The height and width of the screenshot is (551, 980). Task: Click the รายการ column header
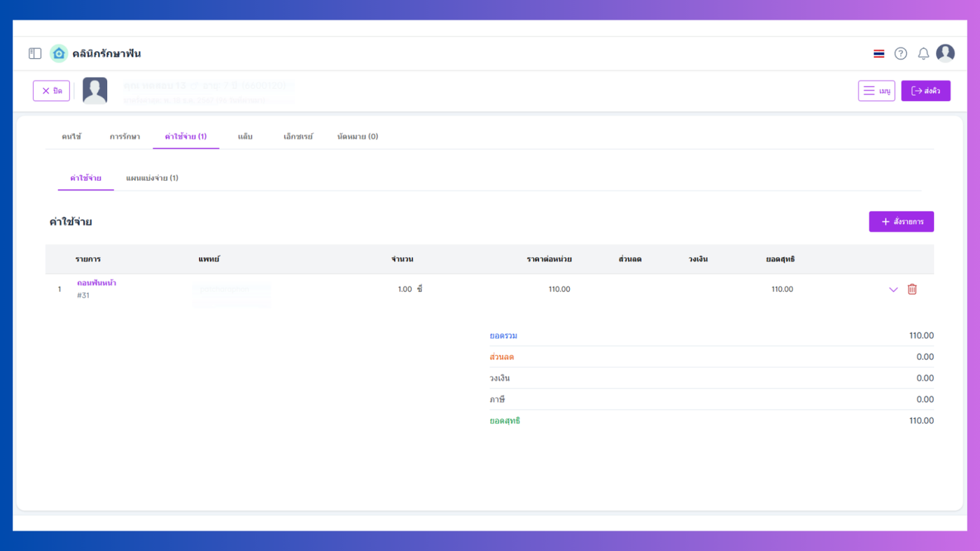tap(88, 259)
